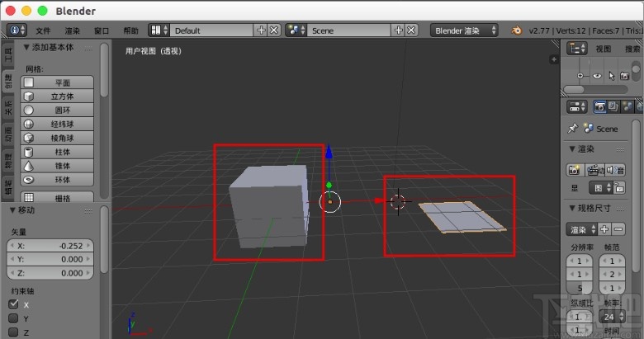The width and height of the screenshot is (644, 339).
Task: Click the X vector field showing -0.252
Action: tap(50, 246)
